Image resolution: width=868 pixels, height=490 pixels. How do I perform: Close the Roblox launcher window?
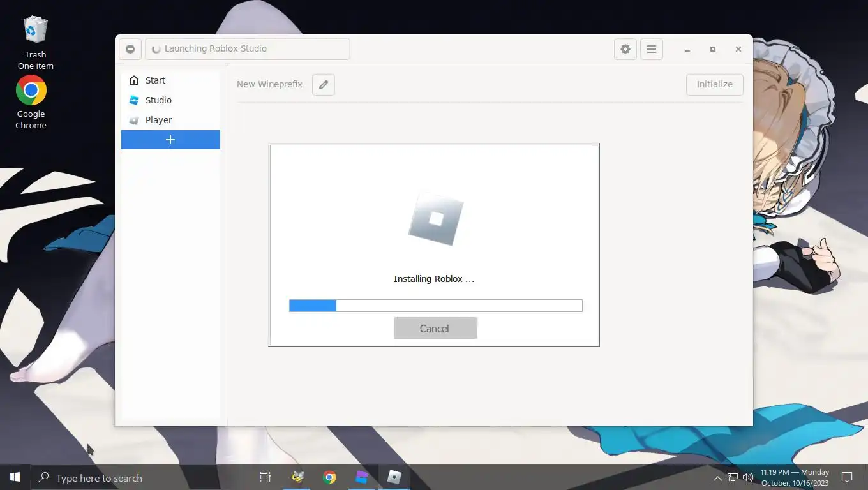tap(738, 49)
